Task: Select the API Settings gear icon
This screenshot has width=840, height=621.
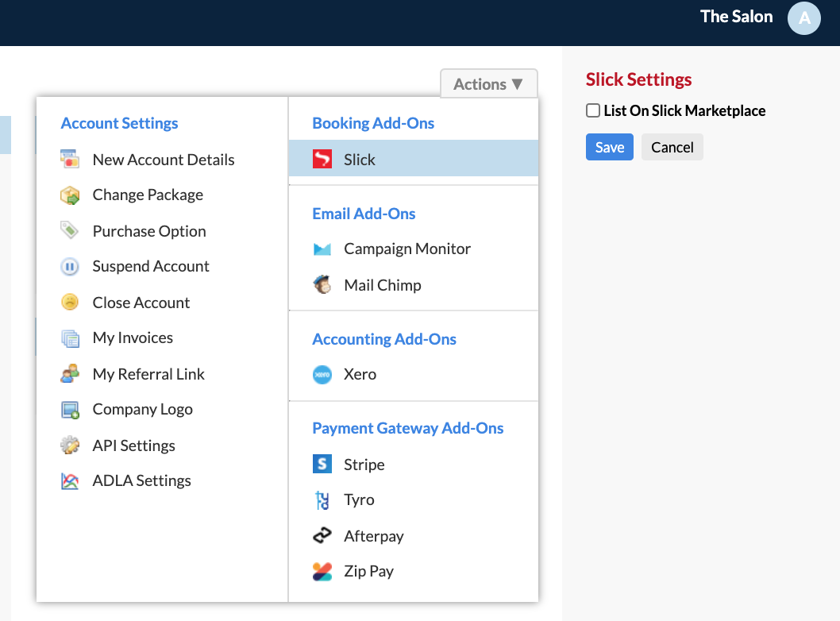Action: point(70,445)
